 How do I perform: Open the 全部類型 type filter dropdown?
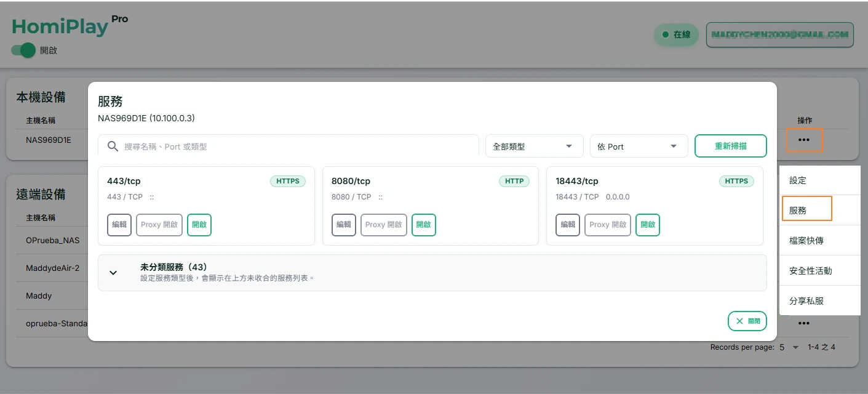[x=534, y=147]
